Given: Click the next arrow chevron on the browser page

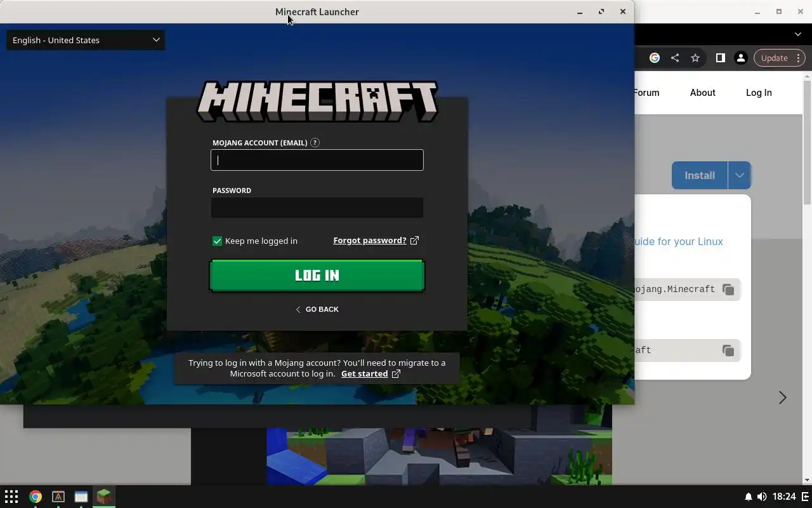Looking at the screenshot, I should (782, 398).
